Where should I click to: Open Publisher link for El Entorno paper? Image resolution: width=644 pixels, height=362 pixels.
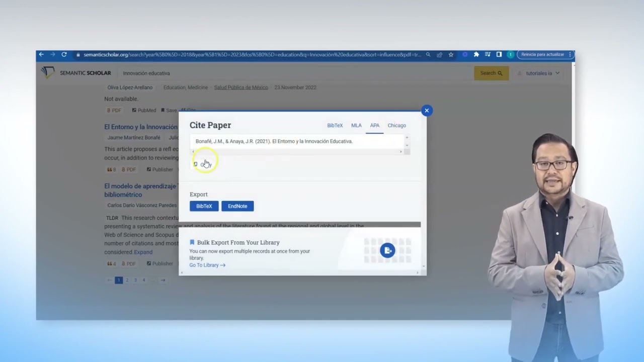click(x=159, y=169)
